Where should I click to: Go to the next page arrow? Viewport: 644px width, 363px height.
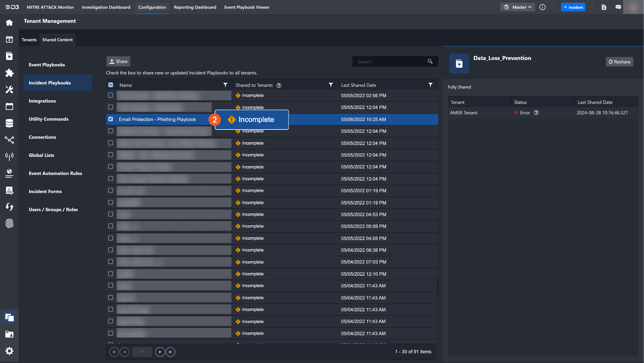click(x=160, y=352)
